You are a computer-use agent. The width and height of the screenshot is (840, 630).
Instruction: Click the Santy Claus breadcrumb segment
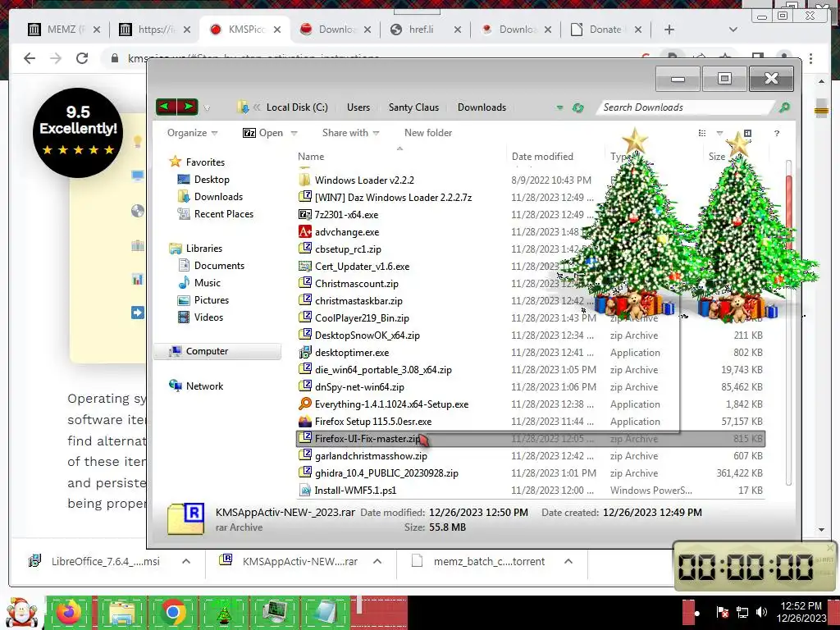(x=413, y=107)
